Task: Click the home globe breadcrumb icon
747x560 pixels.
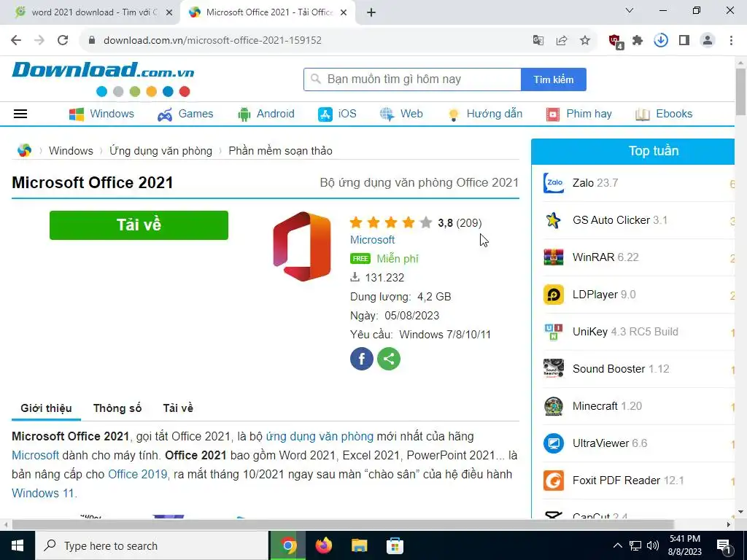Action: tap(24, 150)
